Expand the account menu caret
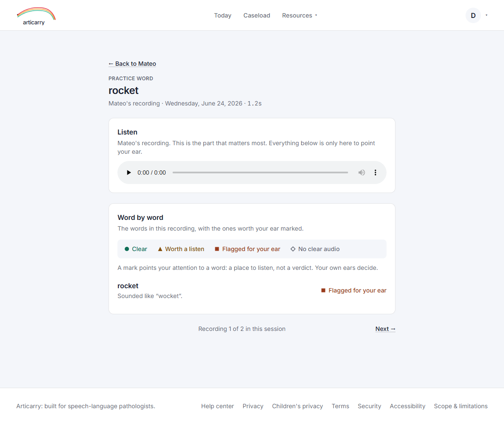The image size is (504, 424). point(486,15)
